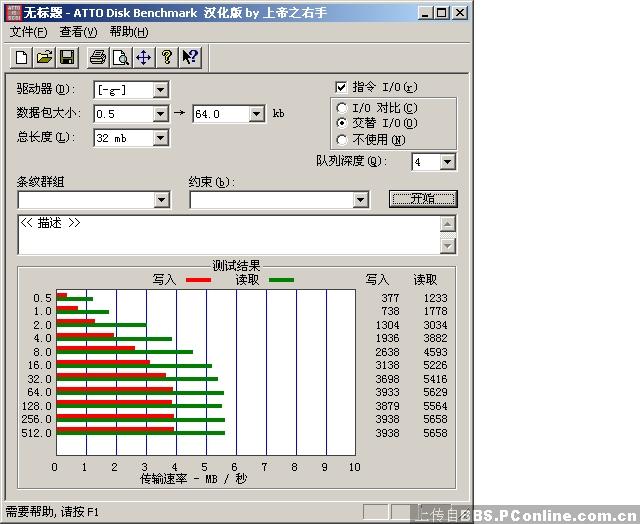Image resolution: width=640 pixels, height=524 pixels.
Task: Open the 总长度 32 mb dropdown
Action: click(x=161, y=138)
